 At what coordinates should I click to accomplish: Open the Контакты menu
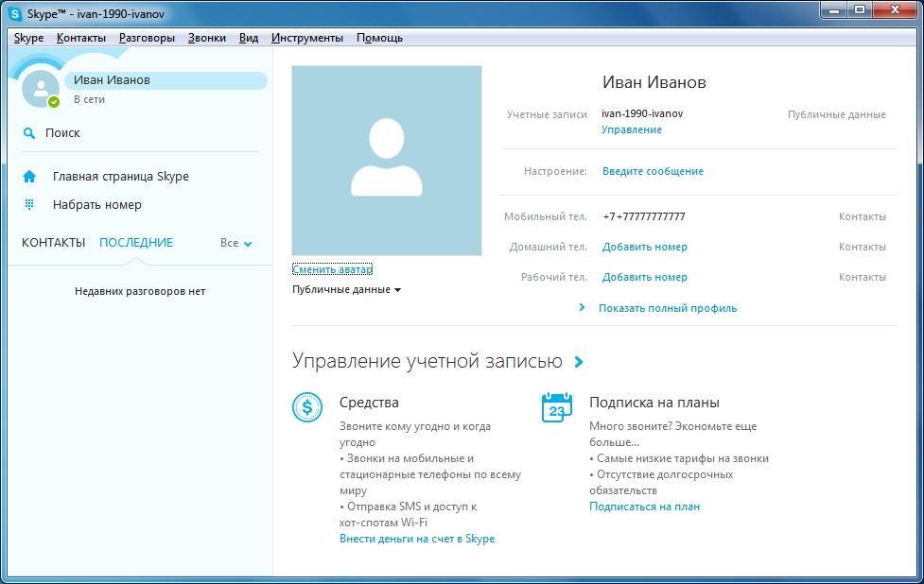[x=81, y=38]
